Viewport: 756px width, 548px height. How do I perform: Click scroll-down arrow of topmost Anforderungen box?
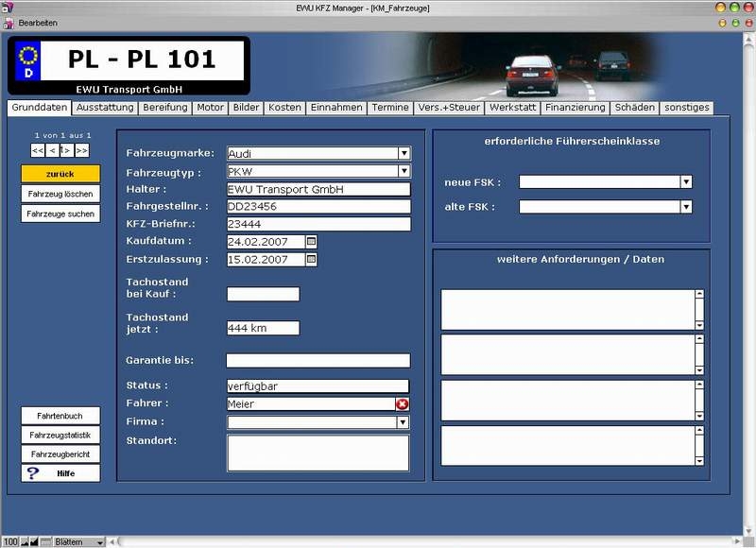pyautogui.click(x=699, y=325)
